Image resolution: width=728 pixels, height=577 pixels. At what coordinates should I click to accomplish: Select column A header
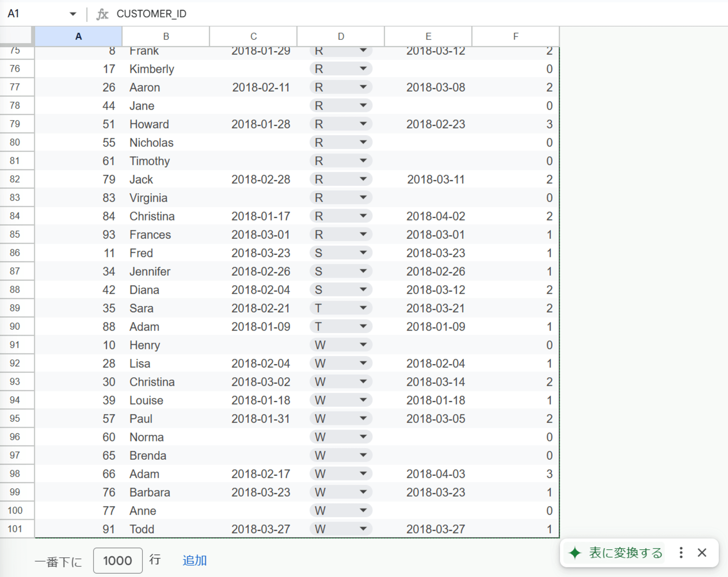(x=78, y=36)
